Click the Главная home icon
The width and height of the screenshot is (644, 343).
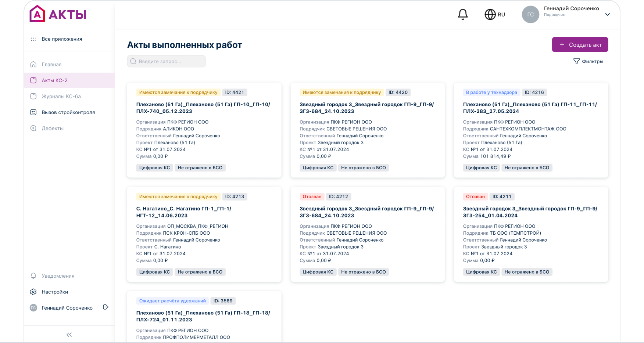pyautogui.click(x=33, y=64)
